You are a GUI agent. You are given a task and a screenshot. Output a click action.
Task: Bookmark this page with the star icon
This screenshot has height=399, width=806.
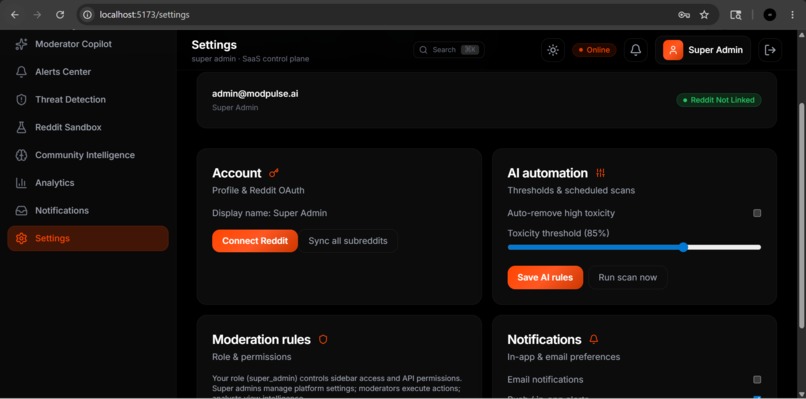pyautogui.click(x=704, y=15)
